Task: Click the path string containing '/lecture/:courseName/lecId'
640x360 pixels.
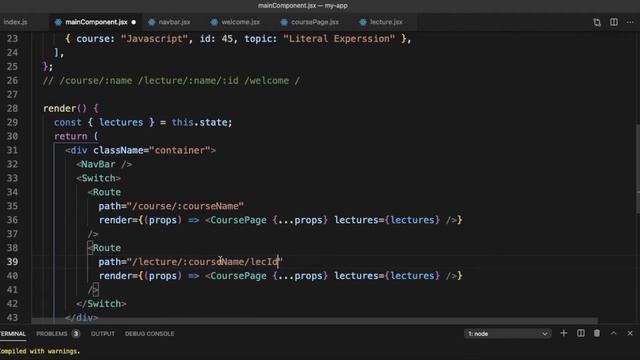Action: [204, 262]
